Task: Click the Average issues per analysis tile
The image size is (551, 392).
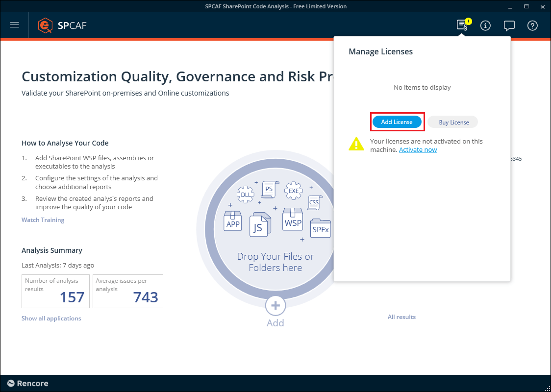Action: [x=127, y=291]
